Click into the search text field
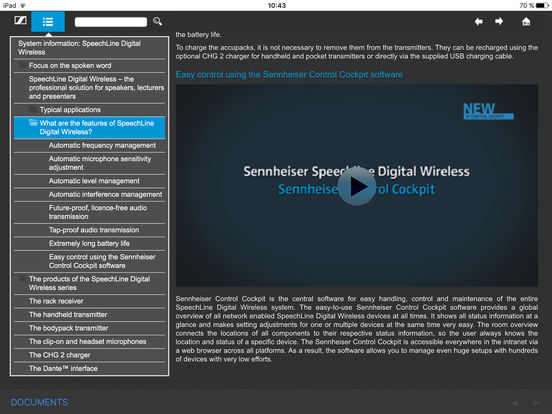The height and width of the screenshot is (414, 552). [111, 22]
